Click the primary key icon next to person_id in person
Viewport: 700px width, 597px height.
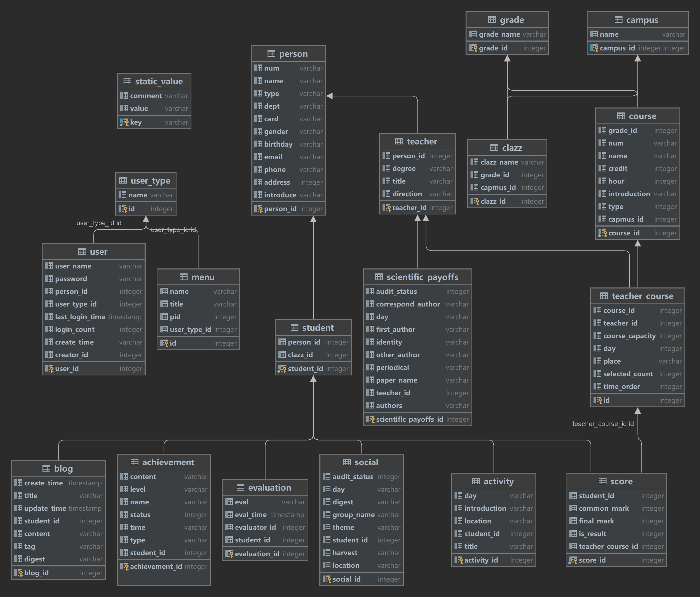tap(258, 209)
